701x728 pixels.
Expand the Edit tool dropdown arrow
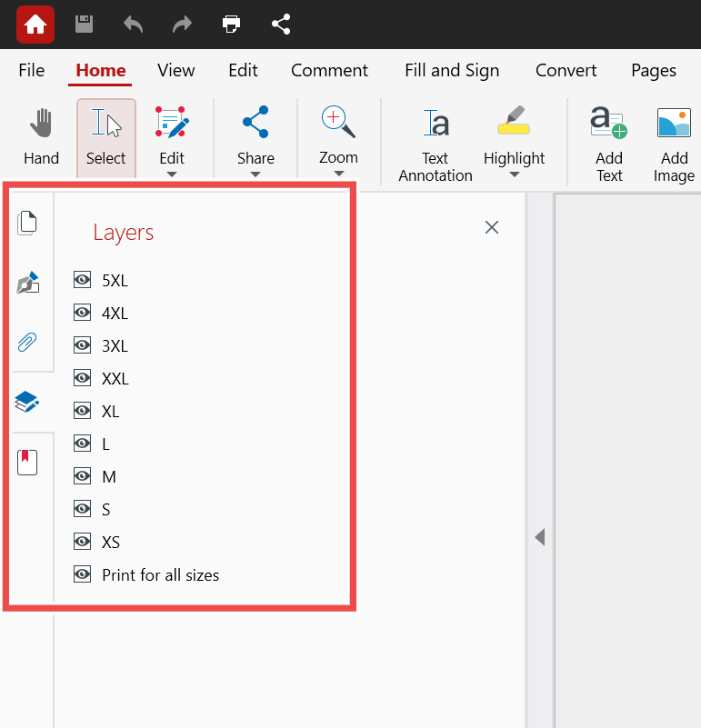click(172, 175)
